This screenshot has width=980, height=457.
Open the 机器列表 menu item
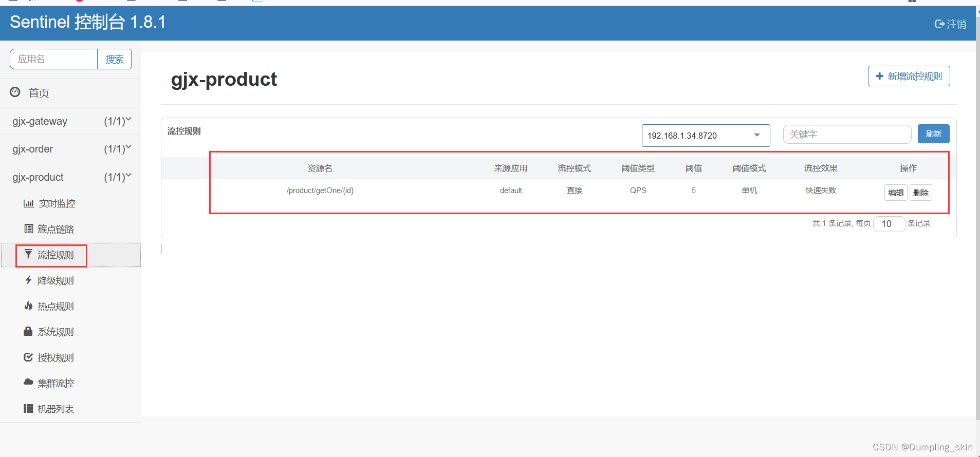[x=70, y=409]
